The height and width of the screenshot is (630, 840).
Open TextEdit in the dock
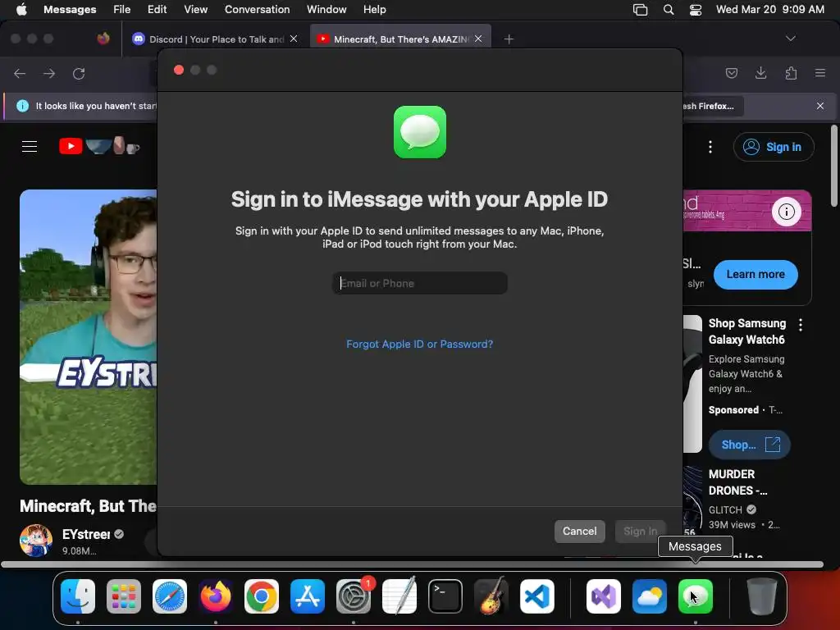pyautogui.click(x=399, y=596)
